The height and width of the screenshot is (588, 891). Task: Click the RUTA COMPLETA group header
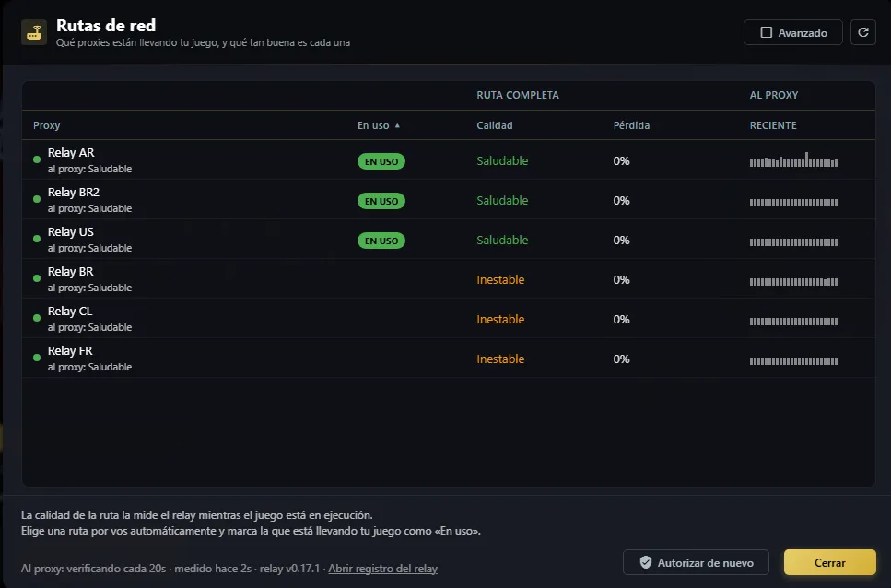518,95
